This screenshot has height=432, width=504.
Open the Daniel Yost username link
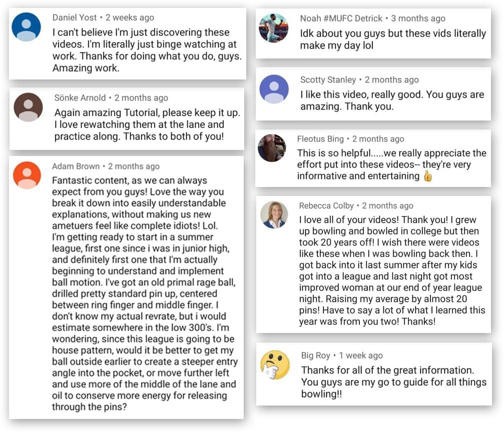coord(74,17)
